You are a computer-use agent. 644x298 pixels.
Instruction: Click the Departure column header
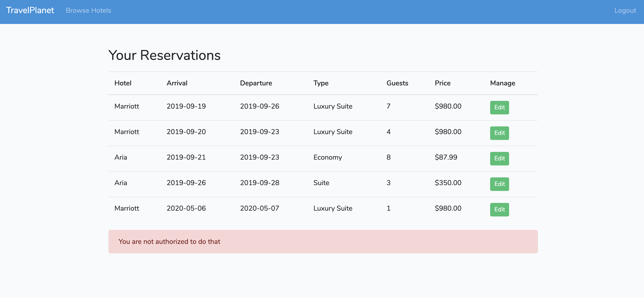tap(256, 83)
